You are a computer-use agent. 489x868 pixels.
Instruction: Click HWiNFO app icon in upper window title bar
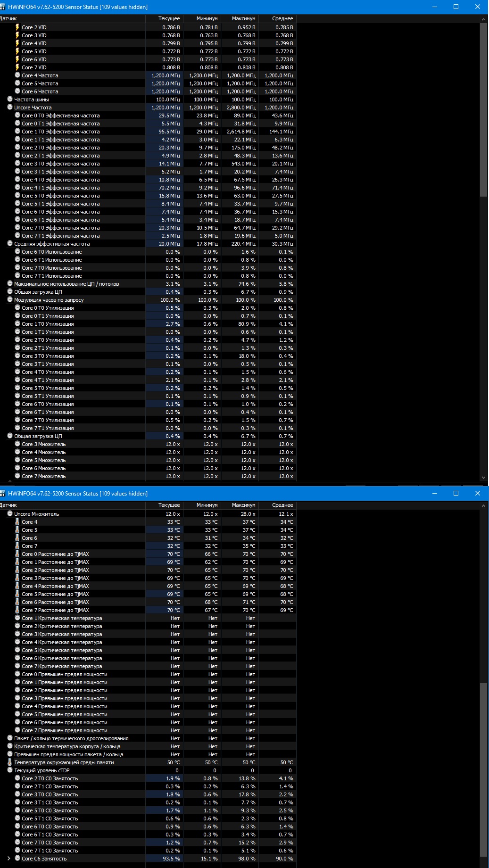pos(3,7)
